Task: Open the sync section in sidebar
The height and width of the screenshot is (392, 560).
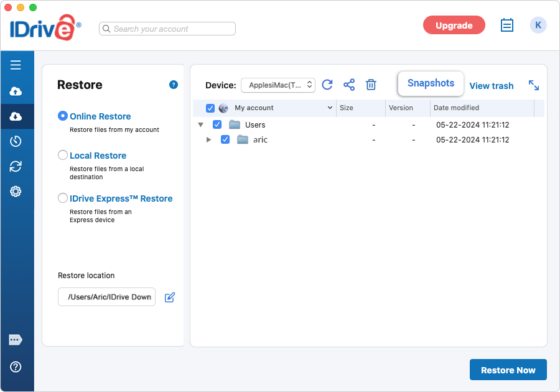Action: coord(16,166)
